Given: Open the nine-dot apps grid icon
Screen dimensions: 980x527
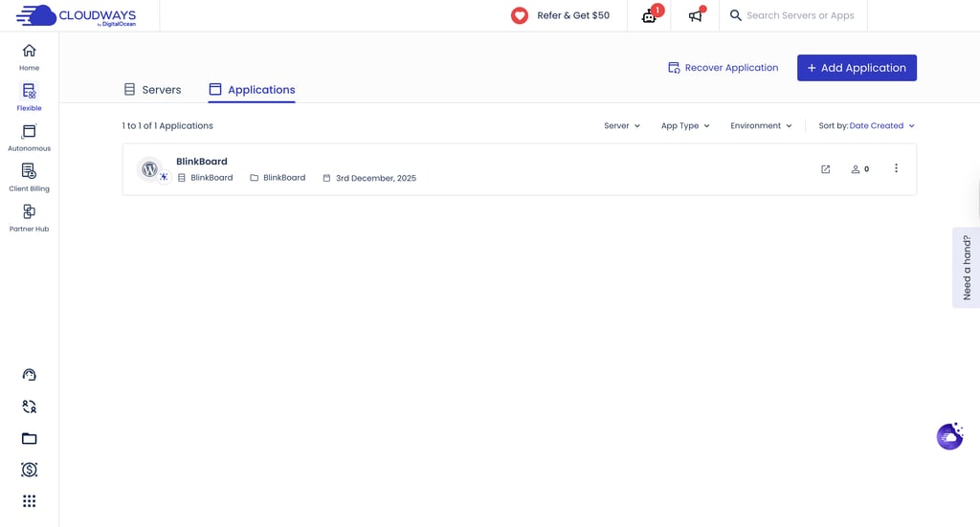Looking at the screenshot, I should 29,501.
